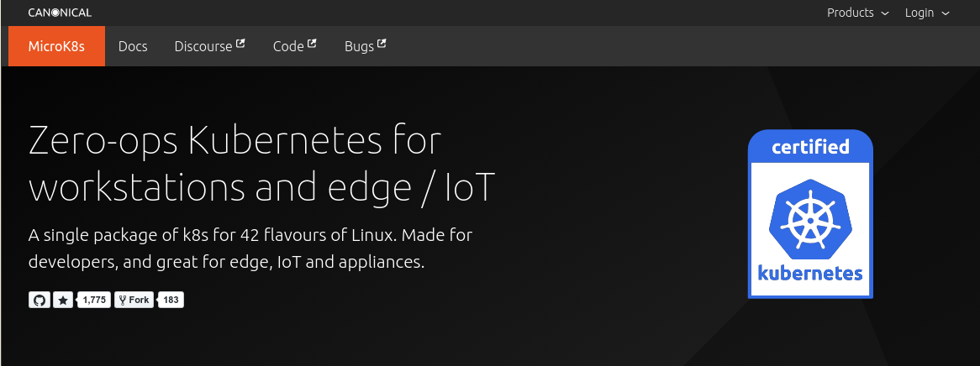980x366 pixels.
Task: Click the Canonical logo
Action: (60, 13)
